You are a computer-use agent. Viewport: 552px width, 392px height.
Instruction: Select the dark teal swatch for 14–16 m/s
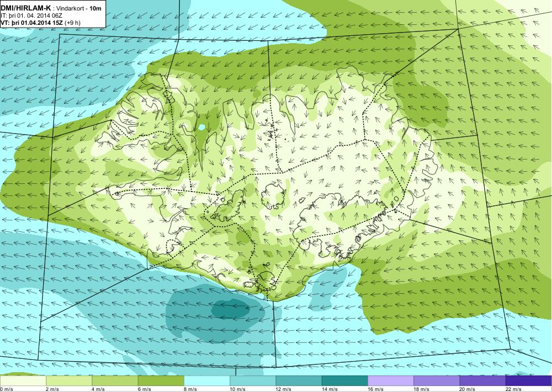[344, 381]
